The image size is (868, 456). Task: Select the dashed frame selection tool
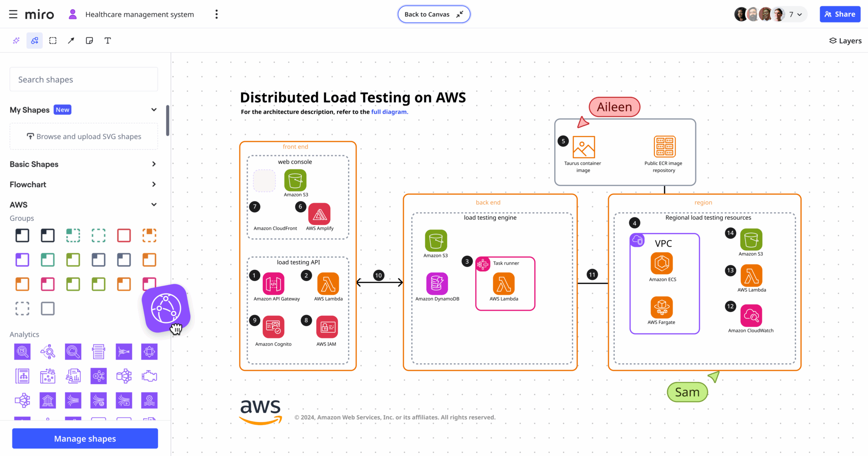tap(53, 40)
